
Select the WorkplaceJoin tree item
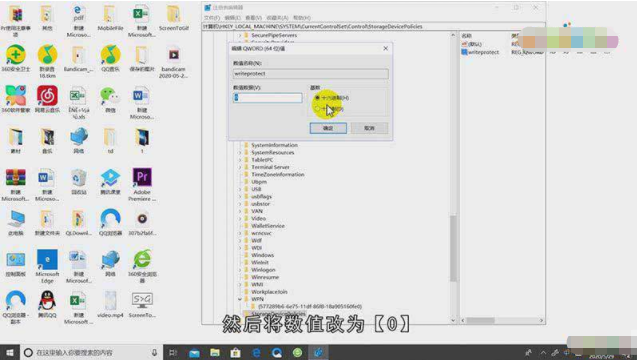(x=269, y=292)
